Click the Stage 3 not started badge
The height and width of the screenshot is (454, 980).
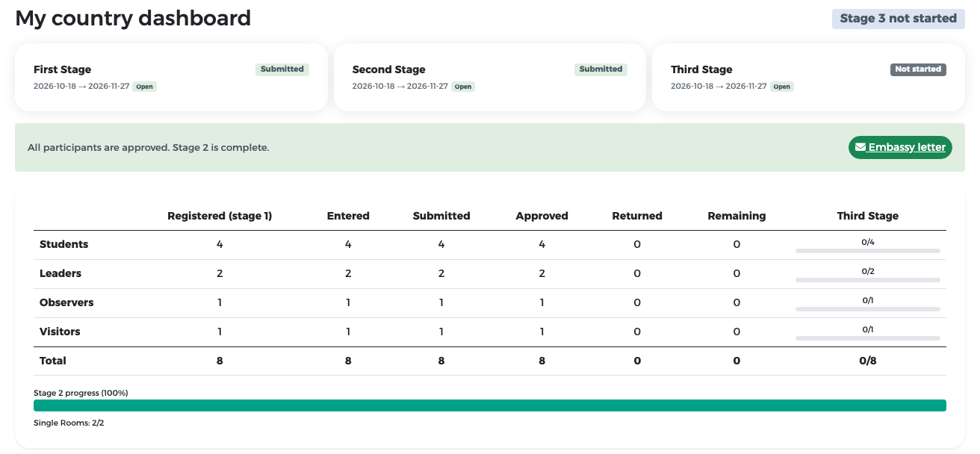(898, 19)
